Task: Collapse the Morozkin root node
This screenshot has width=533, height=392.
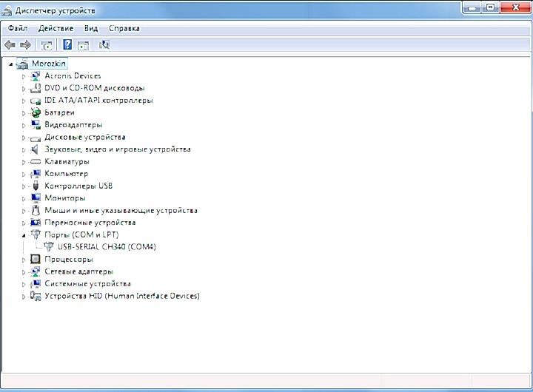Action: 10,64
